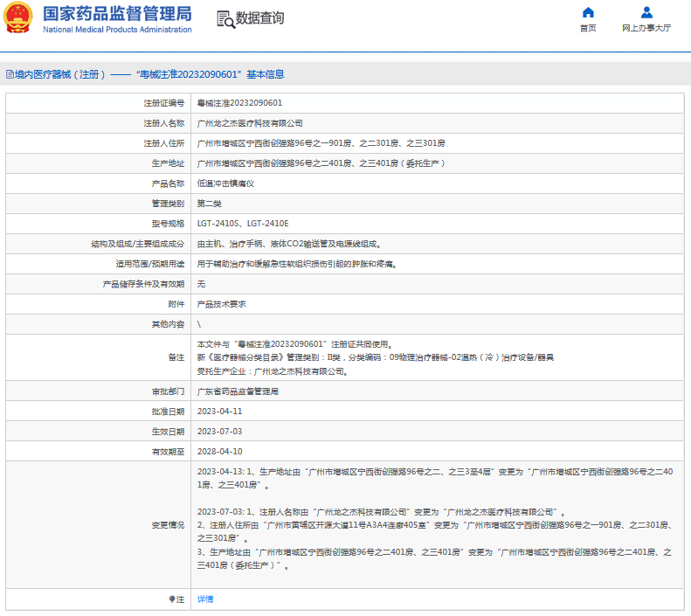Click the 注册人名称 field label

pyautogui.click(x=164, y=123)
